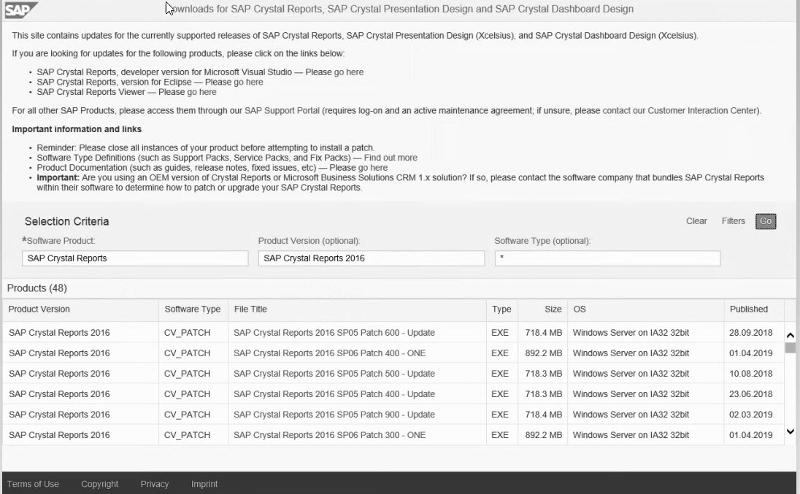This screenshot has width=800, height=494.
Task: Click 'Windows Server on IA32 32bit' in Patch 500 row
Action: pyautogui.click(x=631, y=374)
